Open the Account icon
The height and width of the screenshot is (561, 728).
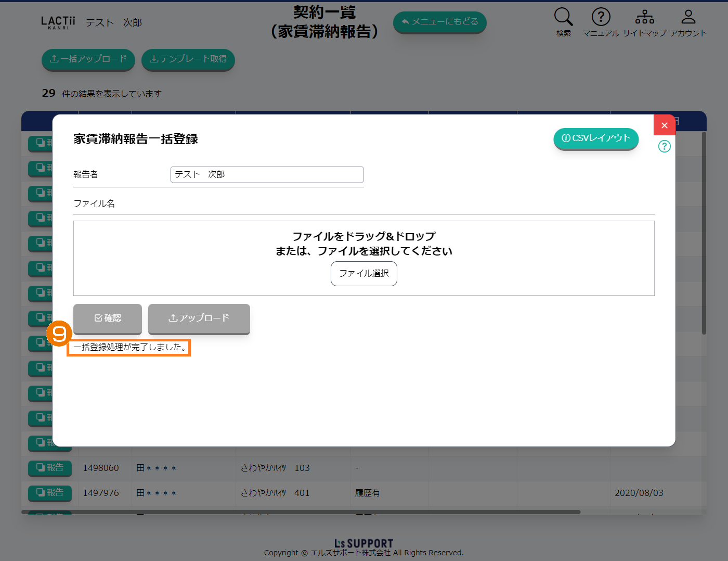tap(688, 18)
